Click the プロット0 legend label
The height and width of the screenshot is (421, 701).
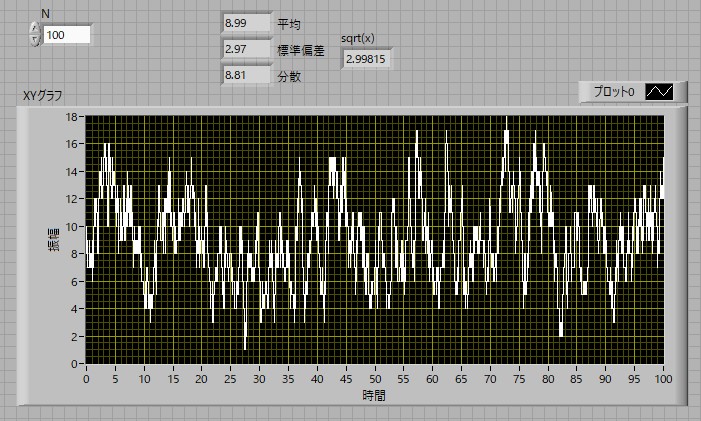[613, 92]
